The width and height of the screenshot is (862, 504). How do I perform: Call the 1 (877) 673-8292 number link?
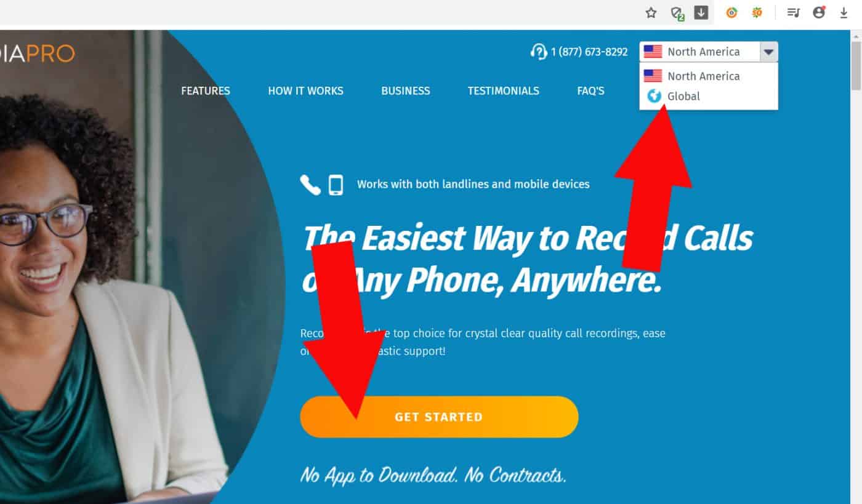[x=589, y=52]
